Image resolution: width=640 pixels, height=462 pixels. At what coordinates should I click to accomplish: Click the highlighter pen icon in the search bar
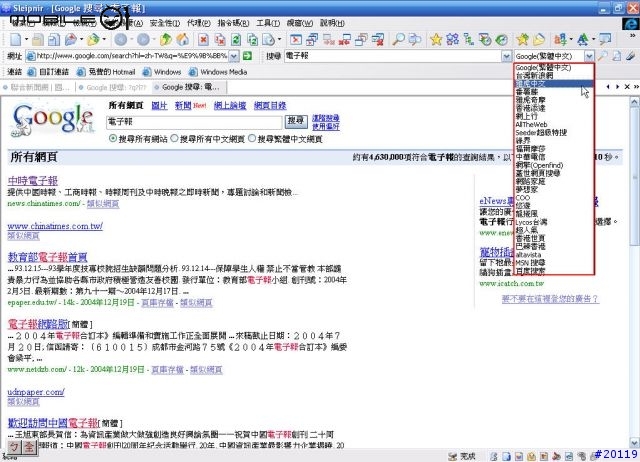[x=631, y=56]
